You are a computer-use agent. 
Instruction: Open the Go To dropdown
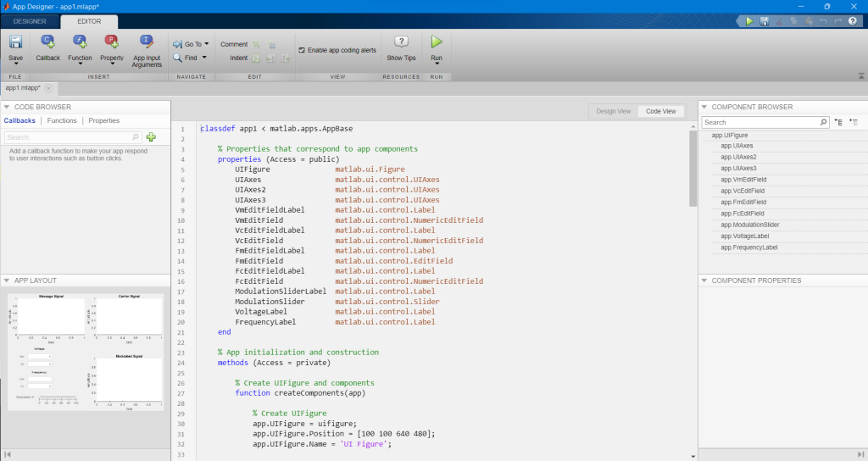(x=192, y=44)
